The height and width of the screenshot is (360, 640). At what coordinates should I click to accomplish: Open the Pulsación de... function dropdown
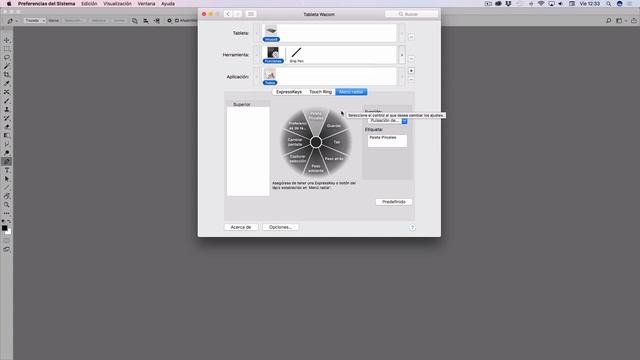point(387,121)
